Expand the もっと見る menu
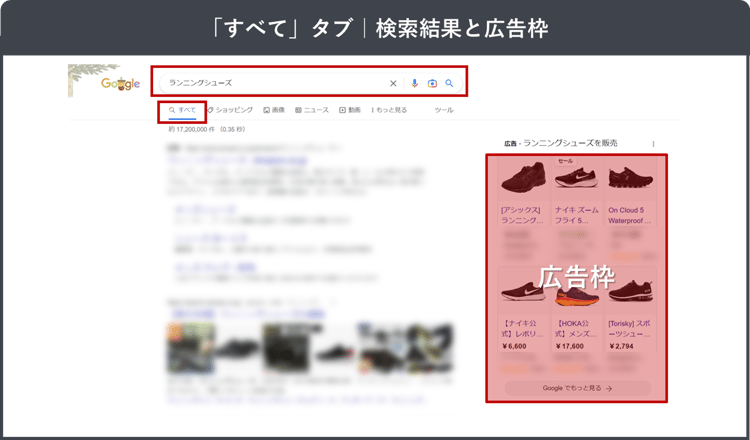The width and height of the screenshot is (750, 440). 389,110
